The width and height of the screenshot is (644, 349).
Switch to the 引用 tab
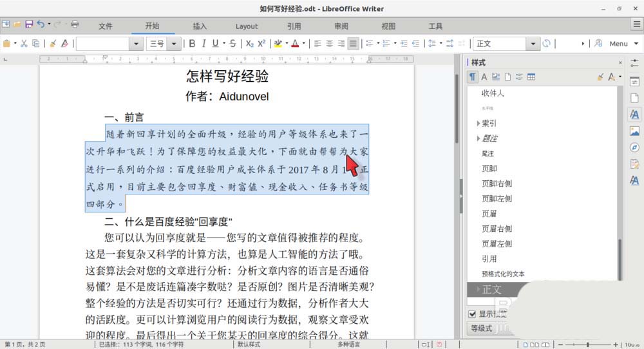(x=294, y=26)
